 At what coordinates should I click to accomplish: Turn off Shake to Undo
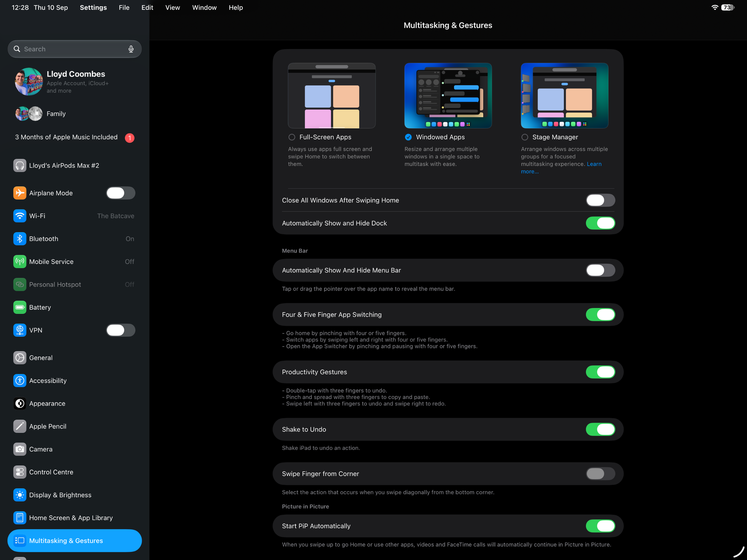[x=600, y=429]
